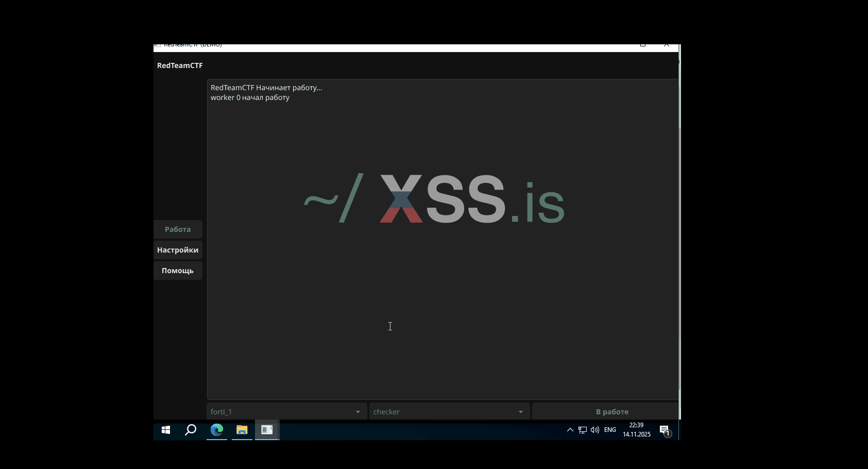Screen dimensions: 868x469
Task: Click the ENG input language indicator
Action: tap(610, 430)
